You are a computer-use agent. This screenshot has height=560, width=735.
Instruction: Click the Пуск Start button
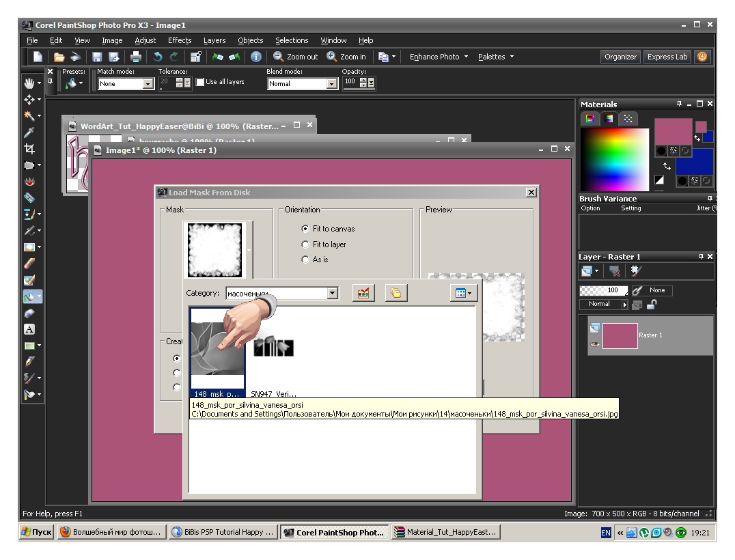click(37, 532)
